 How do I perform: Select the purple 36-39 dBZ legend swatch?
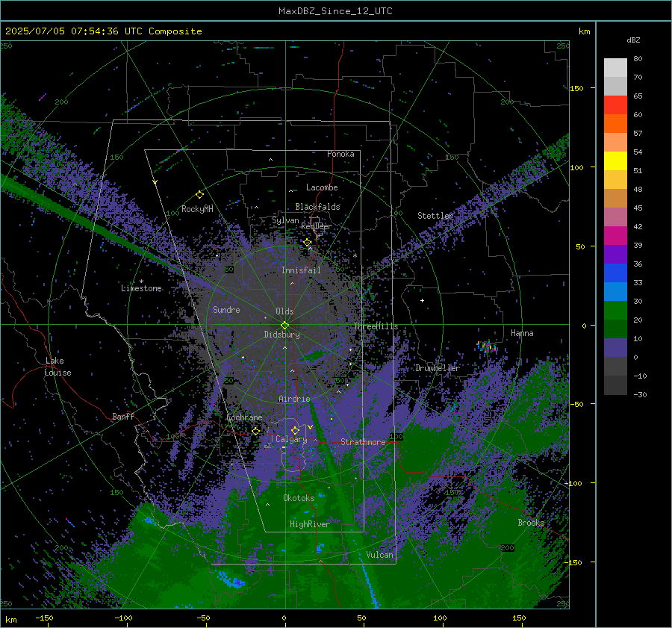[615, 255]
